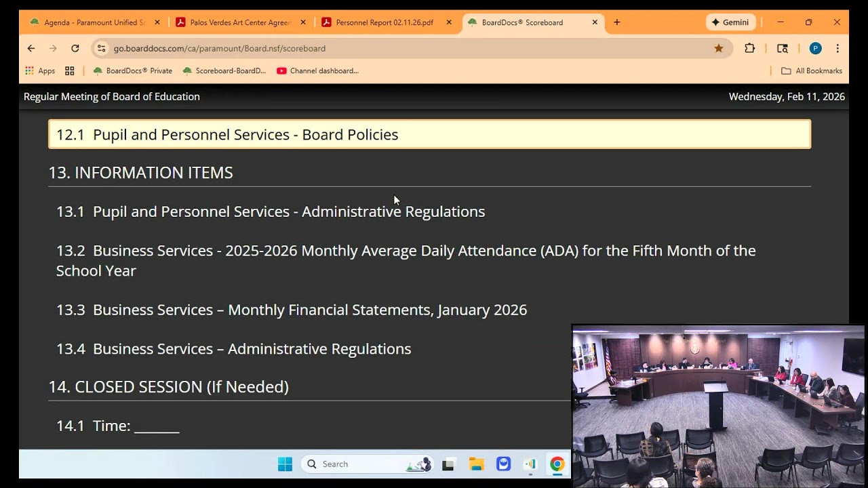868x488 pixels.
Task: Open the Chrome profile avatar P
Action: 816,48
